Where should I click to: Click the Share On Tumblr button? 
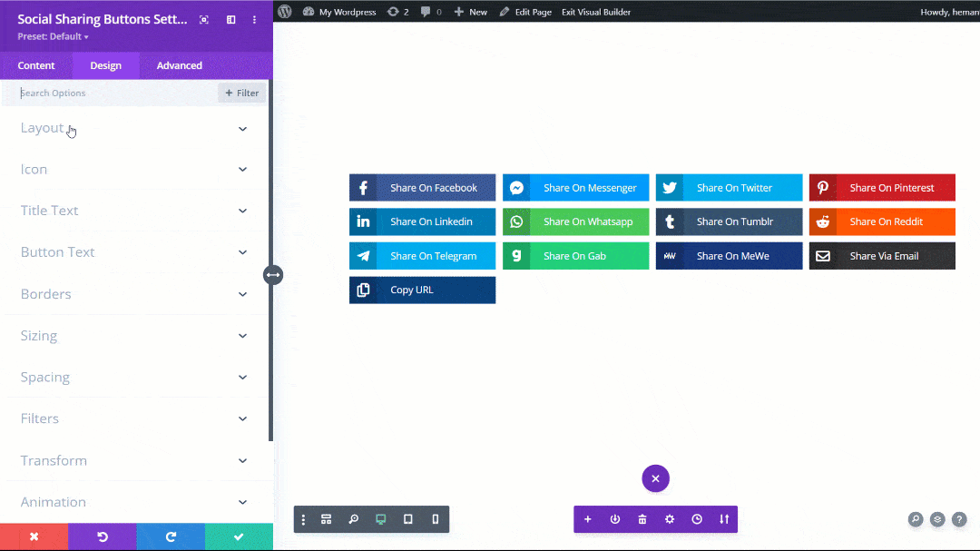(729, 222)
